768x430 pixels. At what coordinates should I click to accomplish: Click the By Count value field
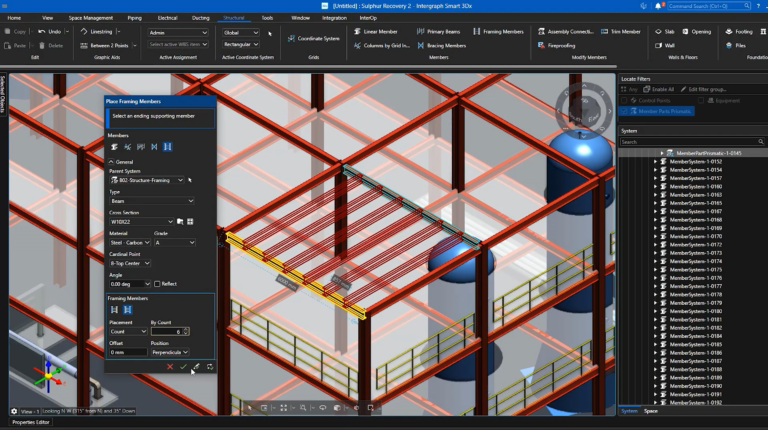[x=167, y=332]
